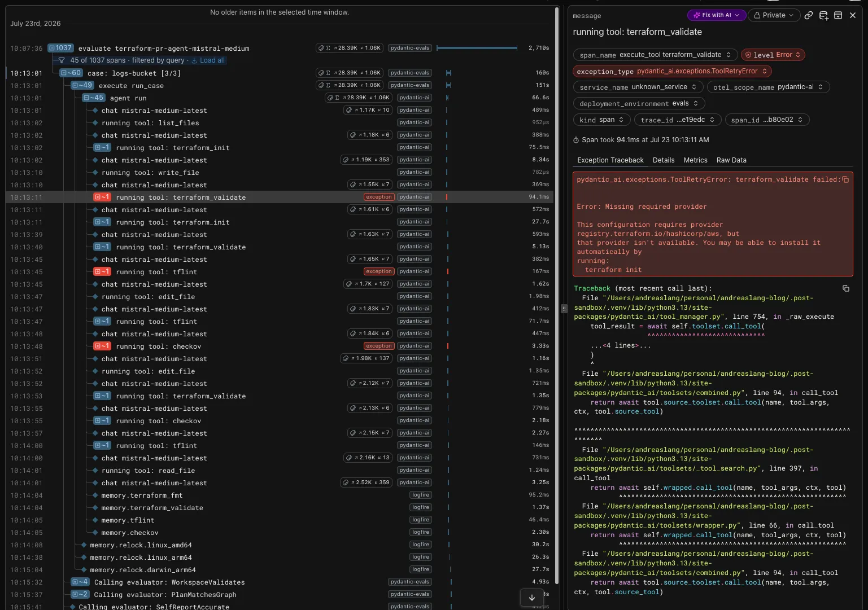Screen dimensions: 868x610
Task: Click token count badge on agent run row
Action: click(x=359, y=98)
